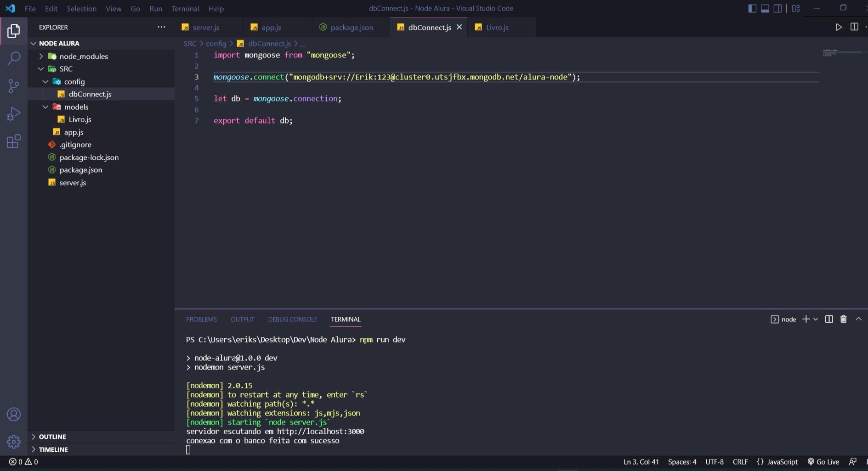Change line endings via CRLF status item
Viewport: 868px width, 471px height.
pyautogui.click(x=740, y=462)
